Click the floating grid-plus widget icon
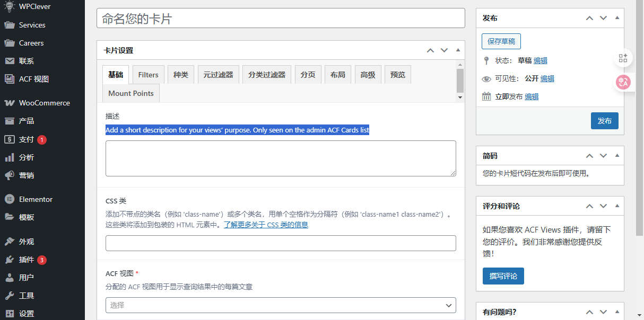The width and height of the screenshot is (644, 320). [623, 58]
